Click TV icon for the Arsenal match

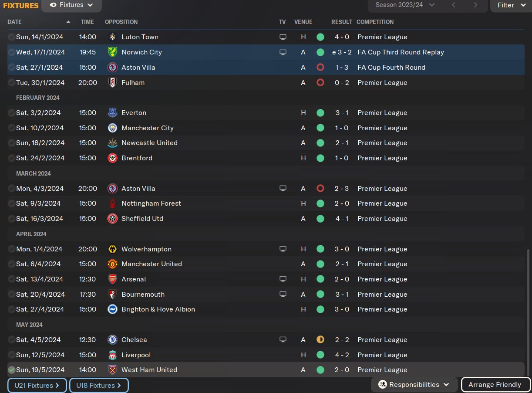click(283, 279)
